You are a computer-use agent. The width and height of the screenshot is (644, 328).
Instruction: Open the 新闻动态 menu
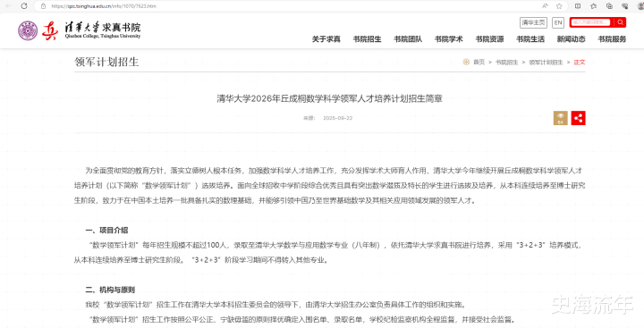click(x=571, y=39)
